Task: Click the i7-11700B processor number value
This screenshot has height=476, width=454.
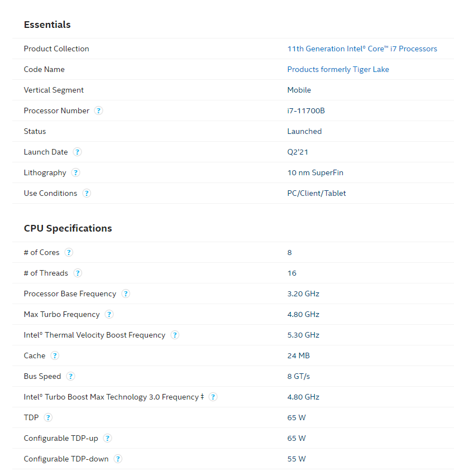Action: (x=305, y=110)
